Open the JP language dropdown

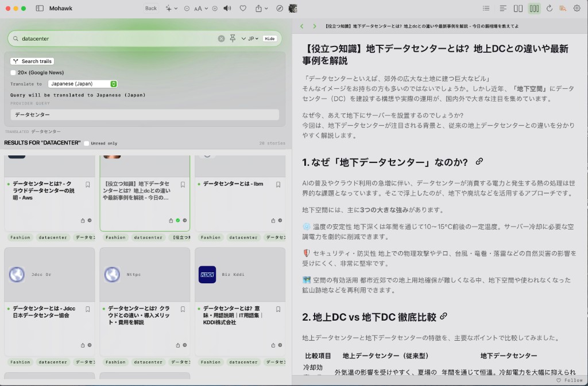click(x=253, y=38)
